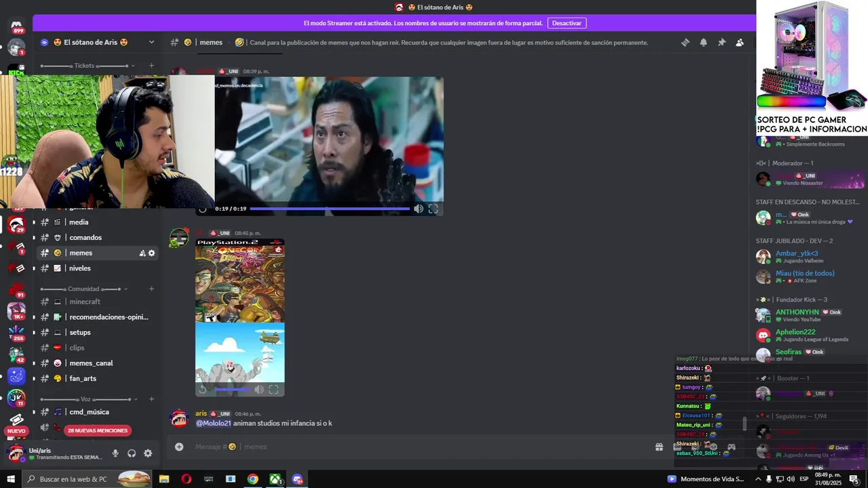Screen dimensions: 868x488
Task: Open member Miau (tio de todos) profile
Action: (805, 273)
